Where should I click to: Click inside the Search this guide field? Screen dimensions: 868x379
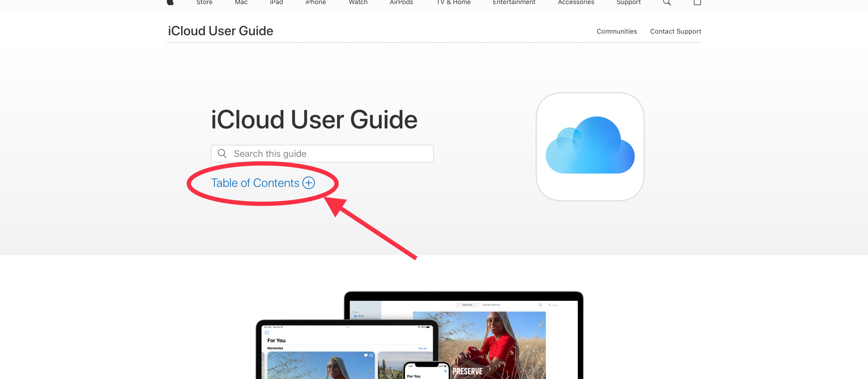(322, 153)
